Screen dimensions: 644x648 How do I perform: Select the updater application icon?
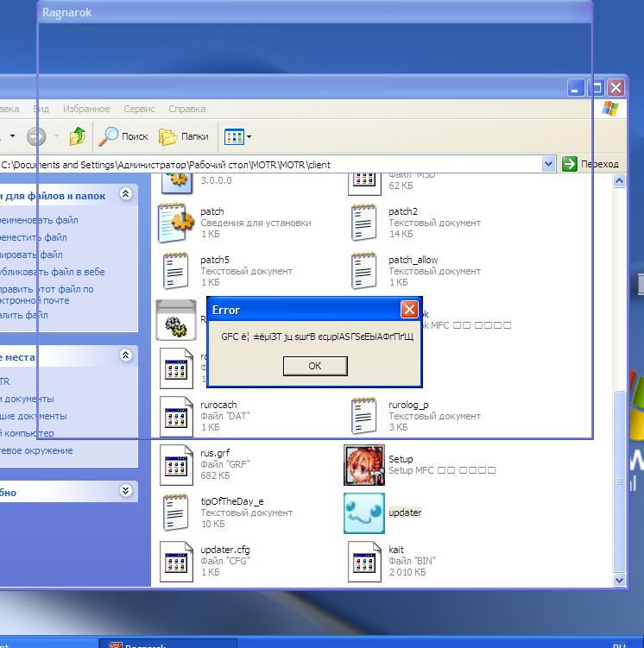pyautogui.click(x=363, y=513)
